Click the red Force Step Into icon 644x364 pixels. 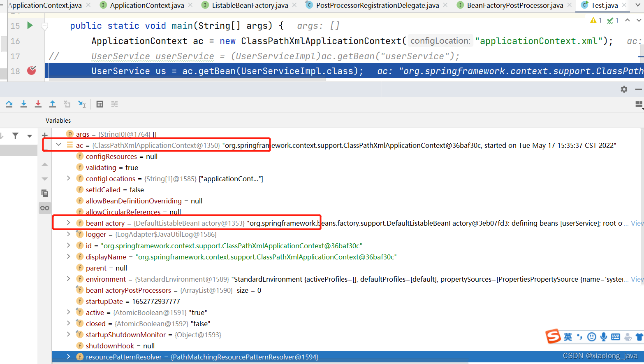click(x=38, y=104)
